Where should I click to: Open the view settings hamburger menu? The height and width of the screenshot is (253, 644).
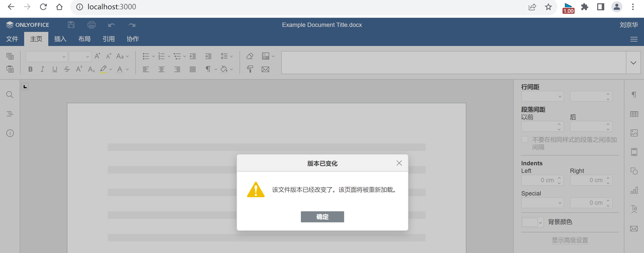pos(634,39)
